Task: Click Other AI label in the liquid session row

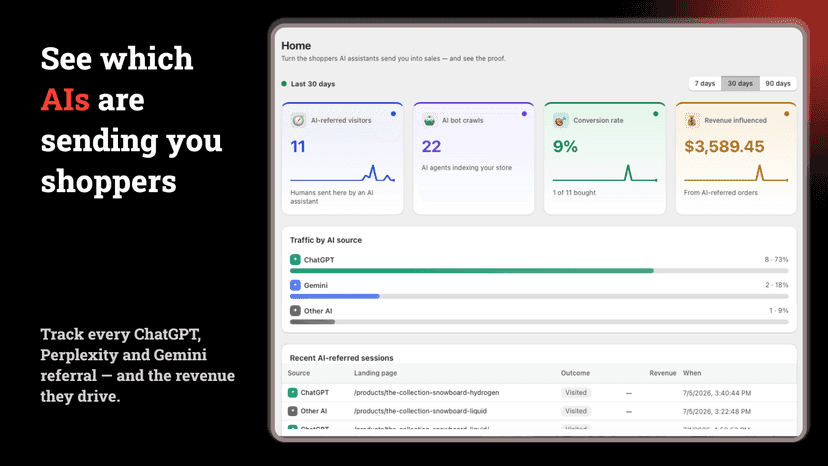Action: pyautogui.click(x=314, y=411)
